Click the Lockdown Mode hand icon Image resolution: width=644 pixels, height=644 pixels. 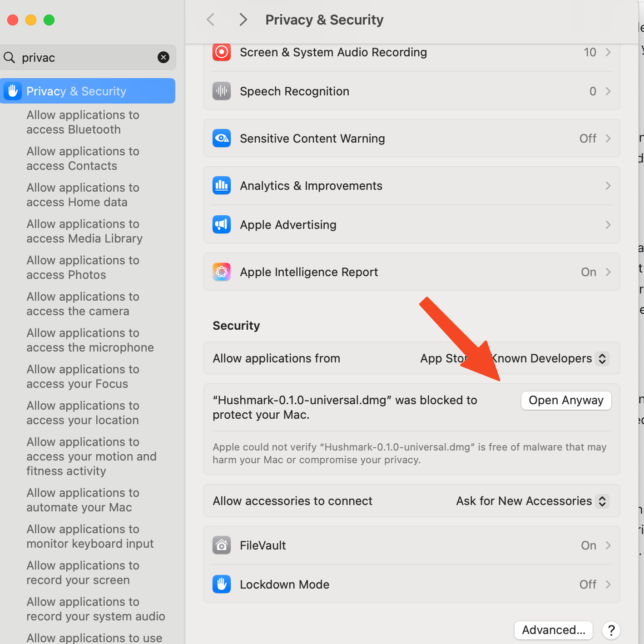(x=222, y=585)
